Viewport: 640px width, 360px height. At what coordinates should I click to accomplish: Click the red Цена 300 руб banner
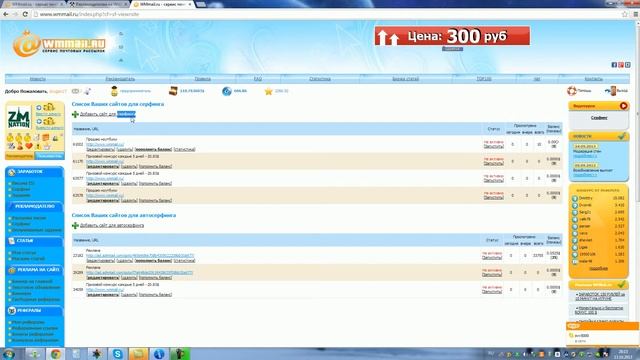click(x=452, y=36)
